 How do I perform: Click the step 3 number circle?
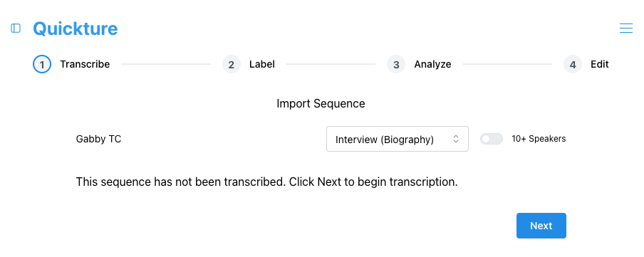click(396, 65)
